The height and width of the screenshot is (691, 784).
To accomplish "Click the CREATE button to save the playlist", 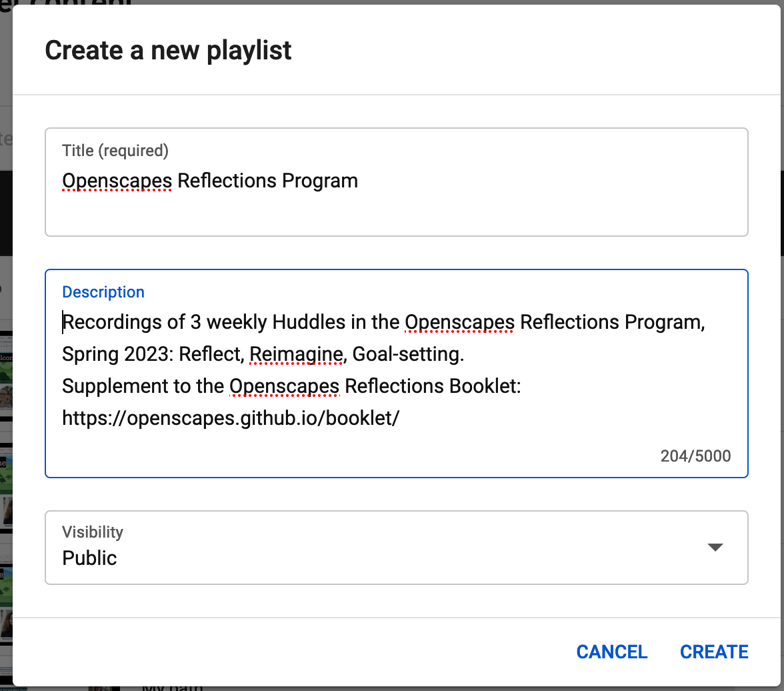I will coord(714,652).
